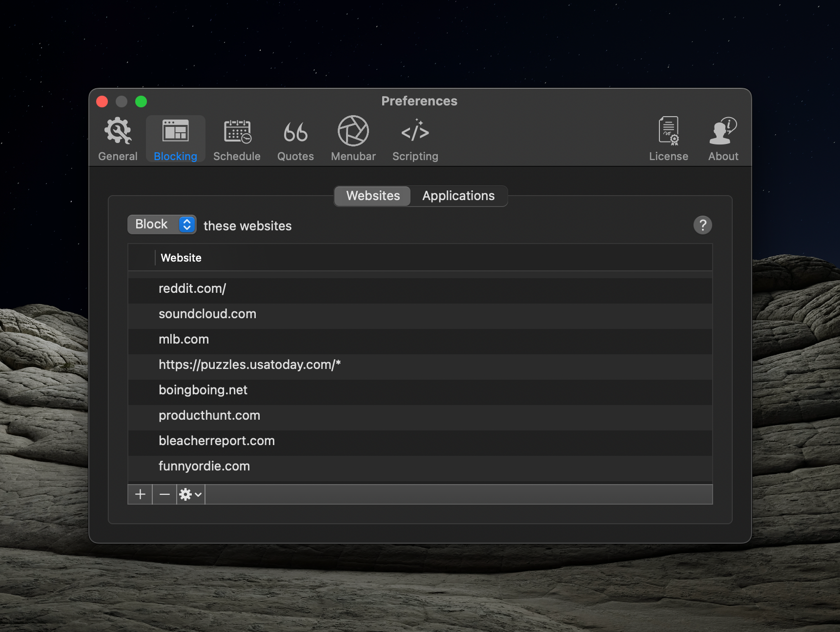Open the Block mode dropdown
Screen dimensions: 840x632
pyautogui.click(x=162, y=224)
